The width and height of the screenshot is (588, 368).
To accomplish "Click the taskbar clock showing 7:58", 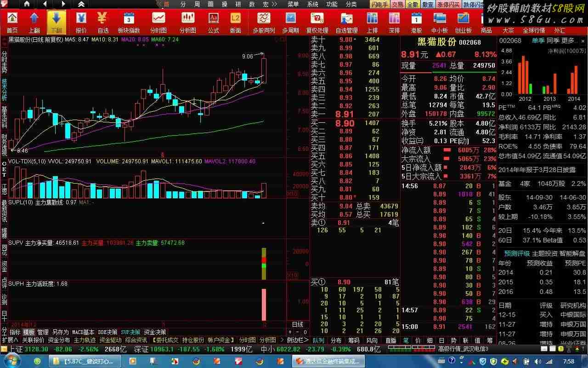I will 568,362.
